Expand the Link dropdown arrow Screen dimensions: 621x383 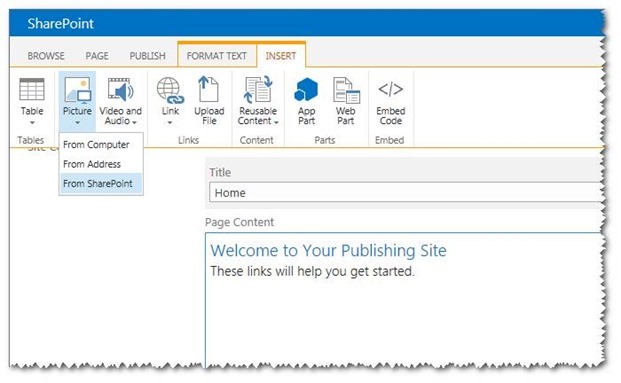pos(170,122)
